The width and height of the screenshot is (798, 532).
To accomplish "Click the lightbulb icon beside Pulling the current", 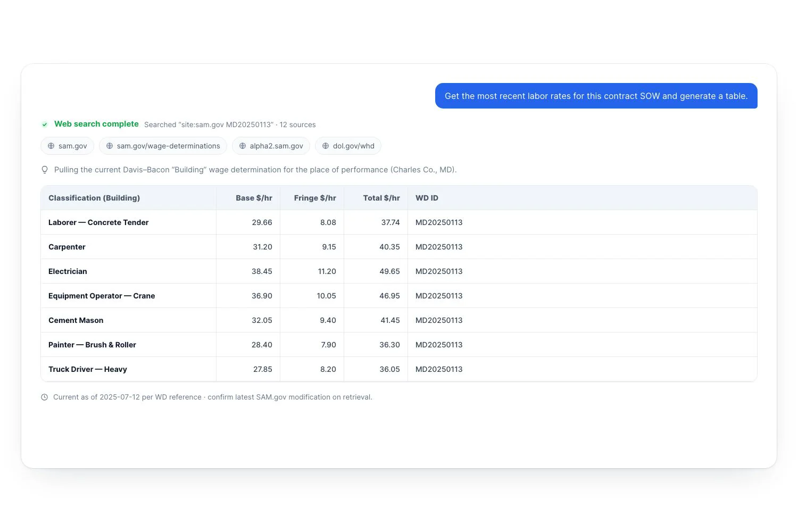I will (45, 170).
